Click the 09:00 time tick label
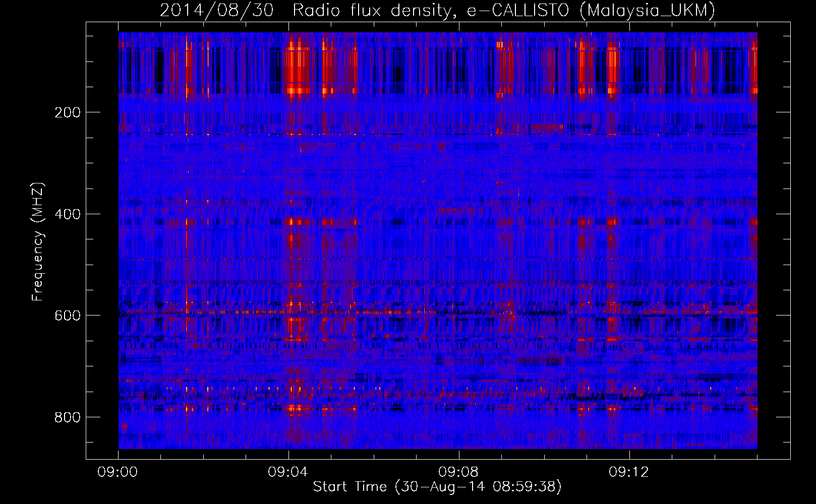Viewport: 816px width, 504px height. (118, 472)
